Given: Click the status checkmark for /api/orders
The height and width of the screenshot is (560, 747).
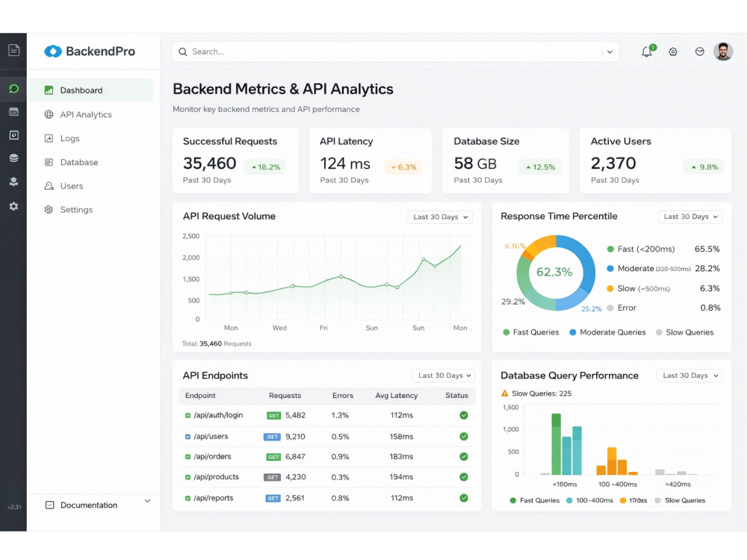Looking at the screenshot, I should coord(464,457).
